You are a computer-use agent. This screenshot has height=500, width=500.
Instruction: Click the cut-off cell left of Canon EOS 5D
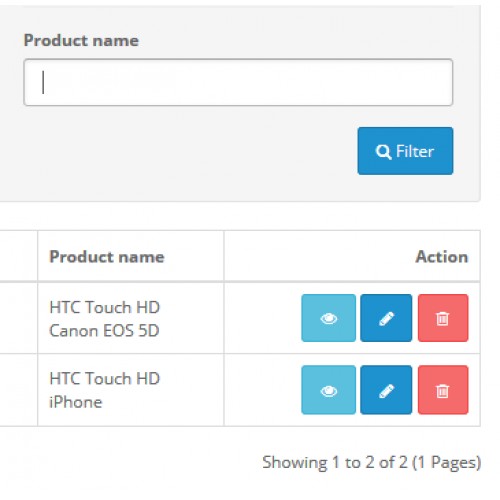(18, 318)
